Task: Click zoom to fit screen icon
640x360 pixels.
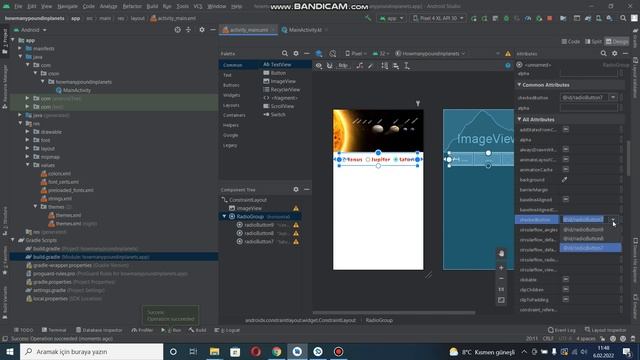Action: (501, 300)
